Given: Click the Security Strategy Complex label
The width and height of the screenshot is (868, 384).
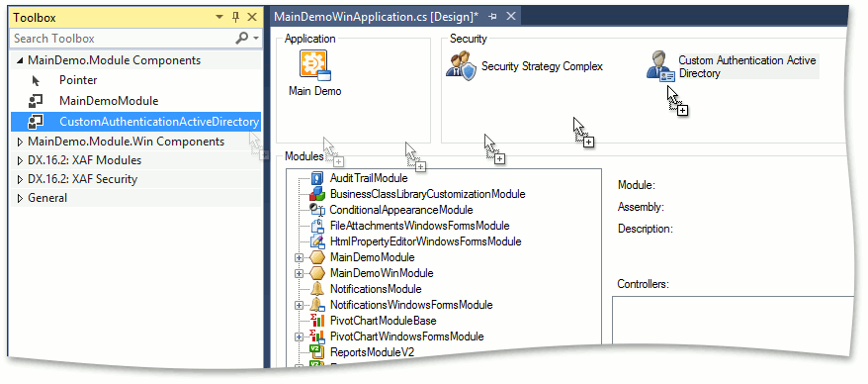Looking at the screenshot, I should (542, 66).
